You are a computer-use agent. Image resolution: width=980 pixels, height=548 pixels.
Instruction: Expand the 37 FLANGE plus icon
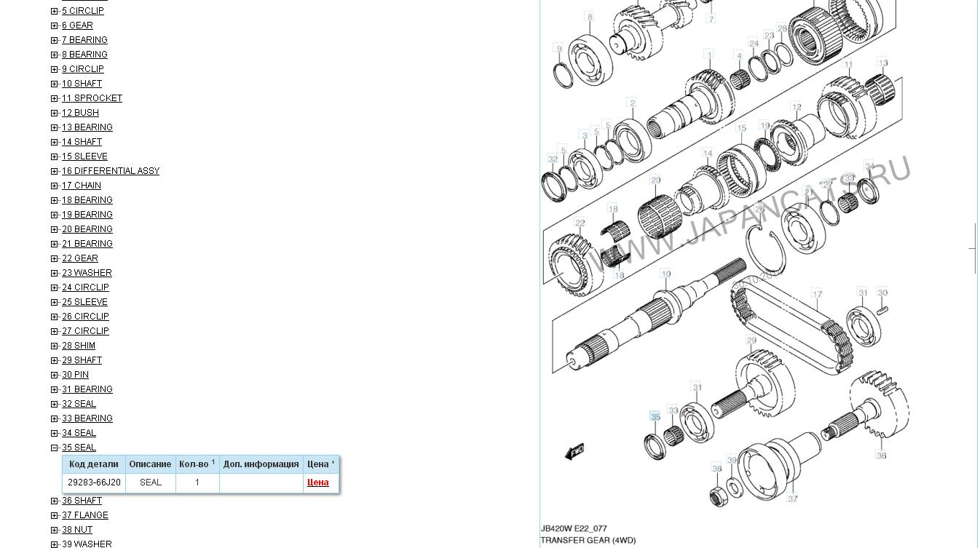(55, 515)
